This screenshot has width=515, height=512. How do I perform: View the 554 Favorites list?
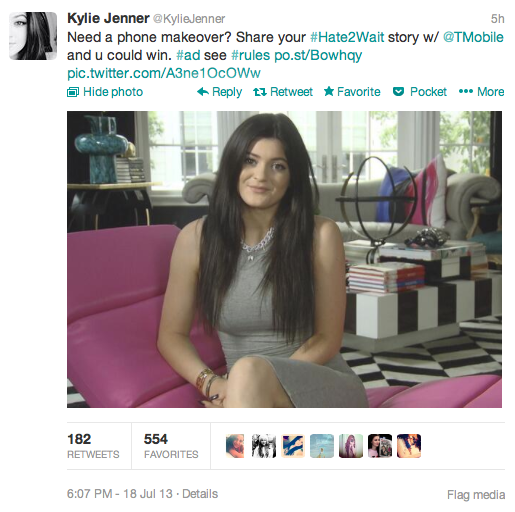click(171, 446)
